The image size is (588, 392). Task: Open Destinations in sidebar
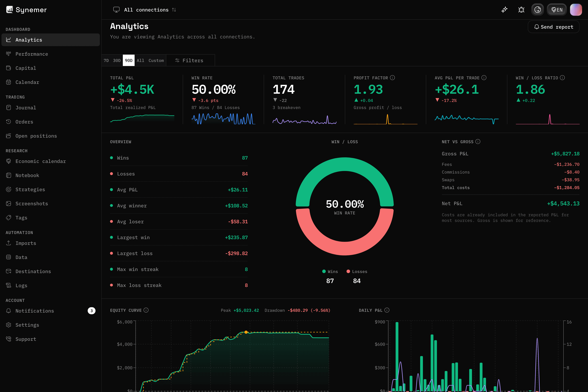pos(51,271)
